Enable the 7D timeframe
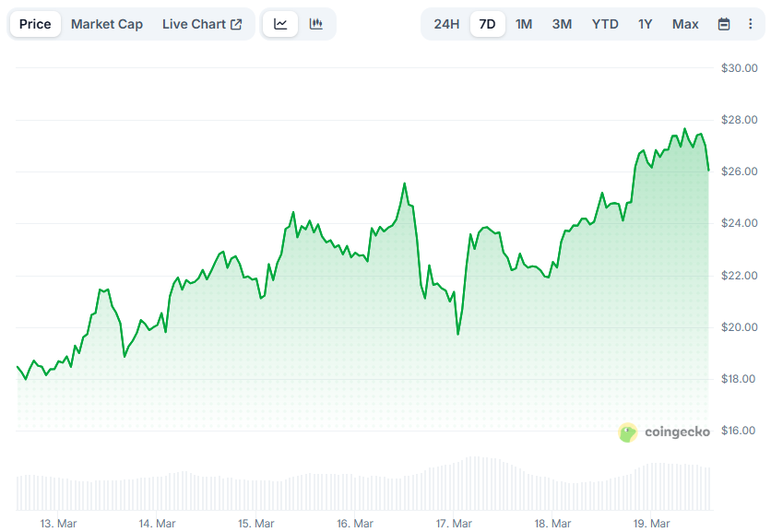Screen dimensions: 771x532 pos(486,24)
